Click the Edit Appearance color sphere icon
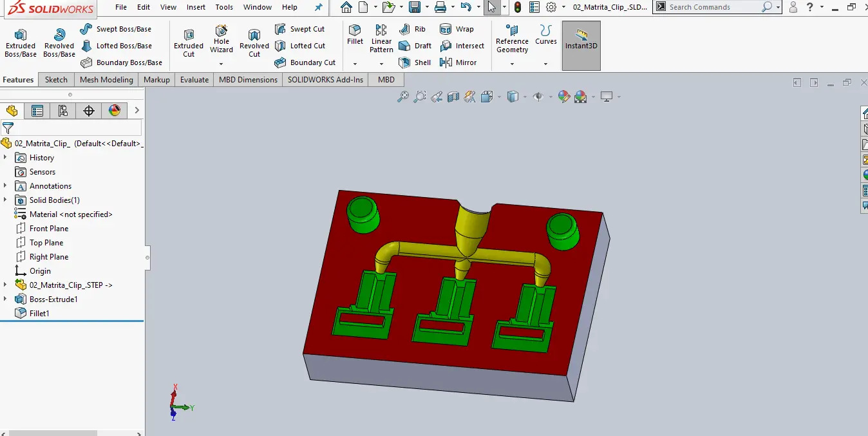Screen dimensions: 868x436 tap(565, 96)
